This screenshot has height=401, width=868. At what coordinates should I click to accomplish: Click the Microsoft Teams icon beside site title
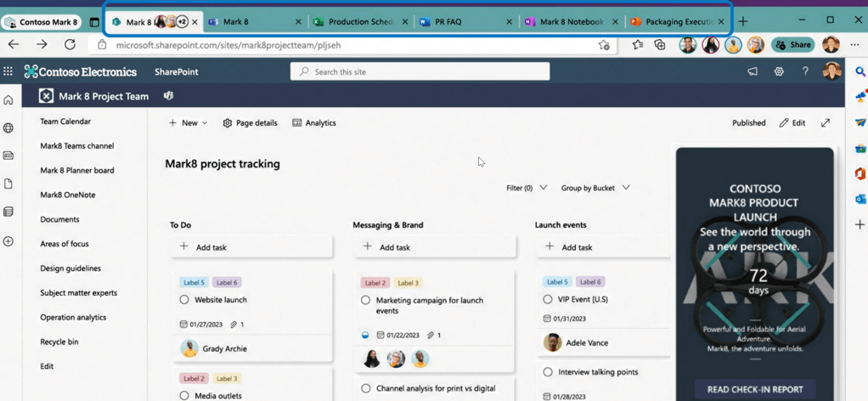168,96
